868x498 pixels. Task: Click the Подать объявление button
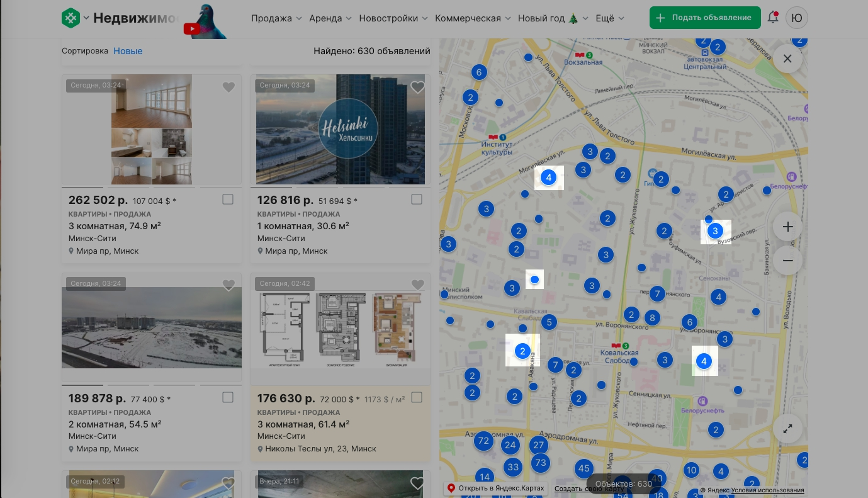tap(705, 18)
